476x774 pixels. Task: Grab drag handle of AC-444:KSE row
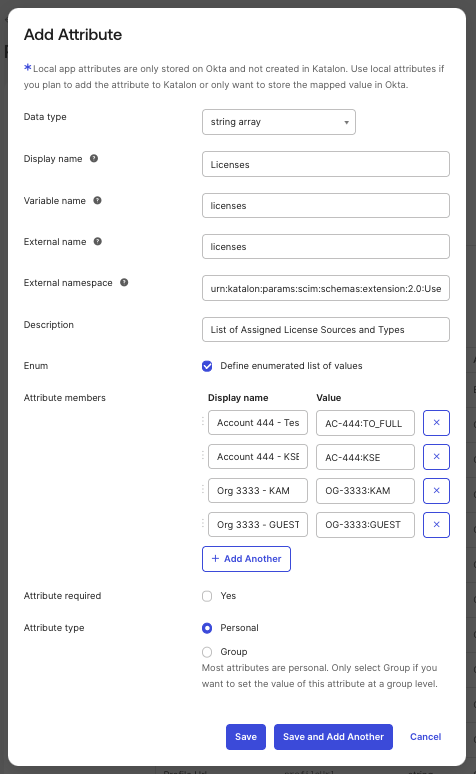203,456
